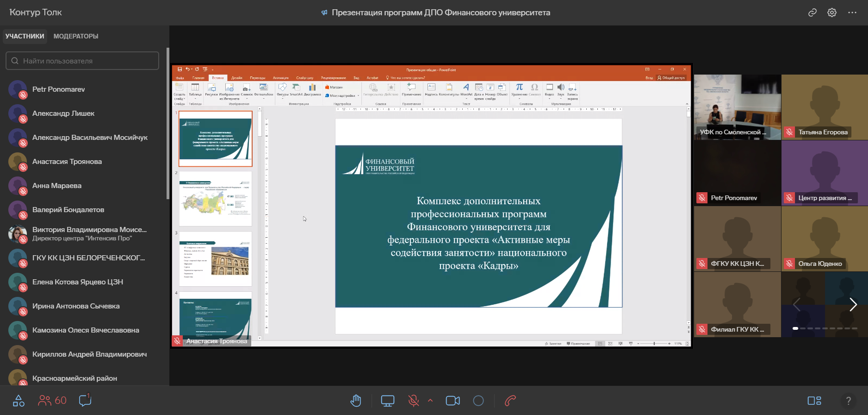Open the Главная ribbon tab in shared PowerPoint
Screen dimensions: 868x415
point(198,78)
